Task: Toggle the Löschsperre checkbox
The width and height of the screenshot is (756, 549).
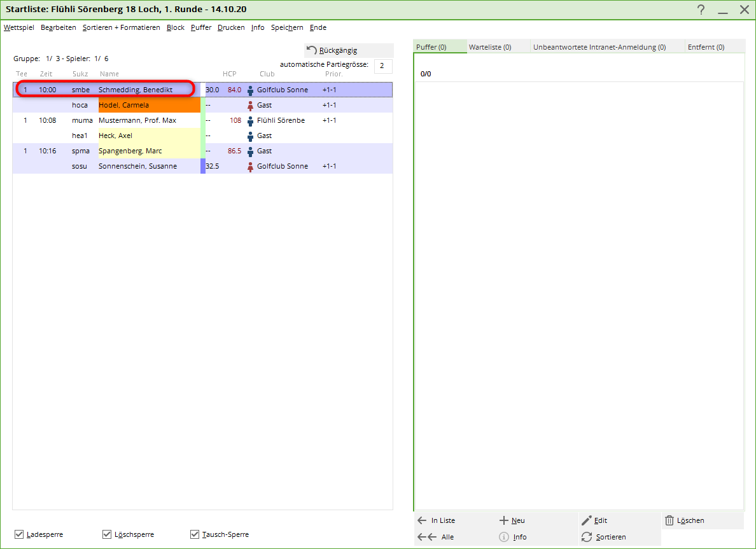Action: point(107,534)
